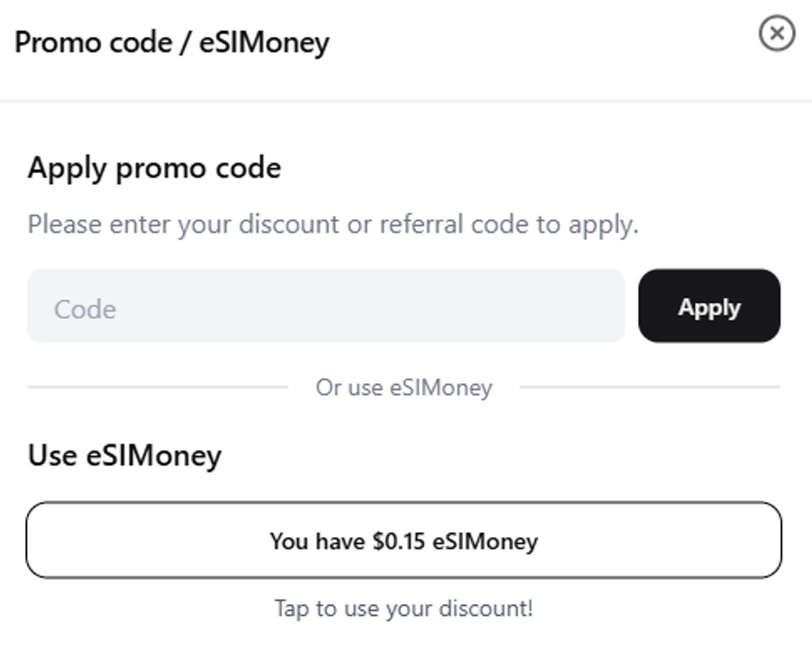Place cursor in the promo code box
This screenshot has width=812, height=651.
point(325,307)
